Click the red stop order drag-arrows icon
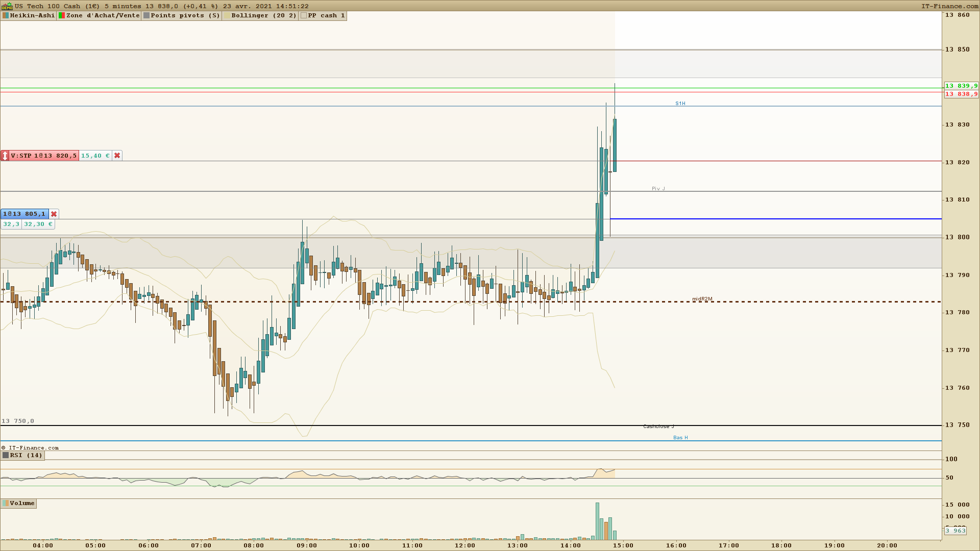980x551 pixels. pos(5,156)
